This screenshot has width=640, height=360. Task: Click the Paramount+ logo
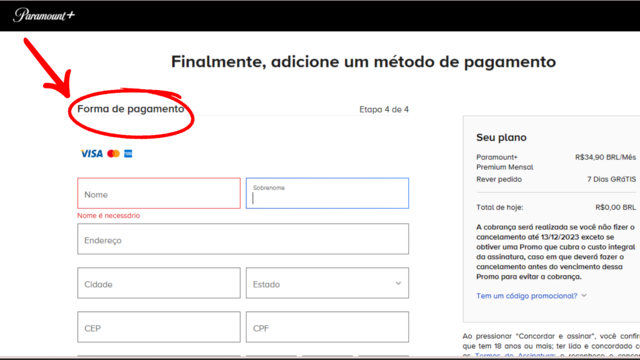pyautogui.click(x=44, y=15)
